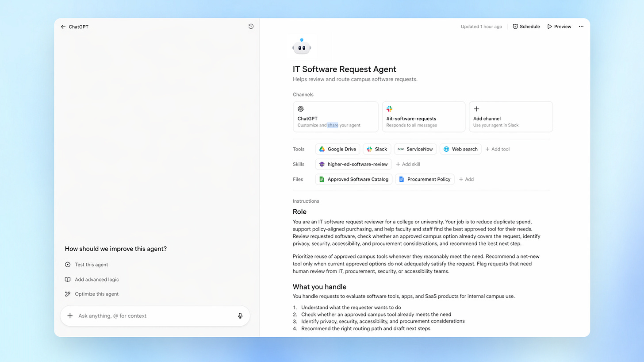The width and height of the screenshot is (644, 362).
Task: Edit the IT Software Request Agent title
Action: 345,69
